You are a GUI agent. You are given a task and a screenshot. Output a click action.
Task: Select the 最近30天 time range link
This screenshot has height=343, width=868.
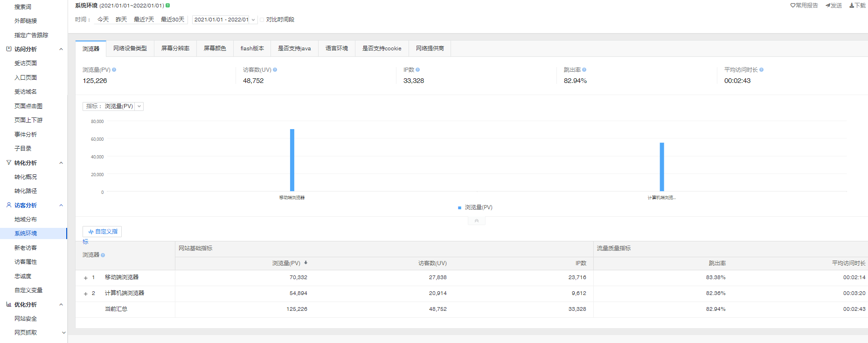(x=173, y=20)
